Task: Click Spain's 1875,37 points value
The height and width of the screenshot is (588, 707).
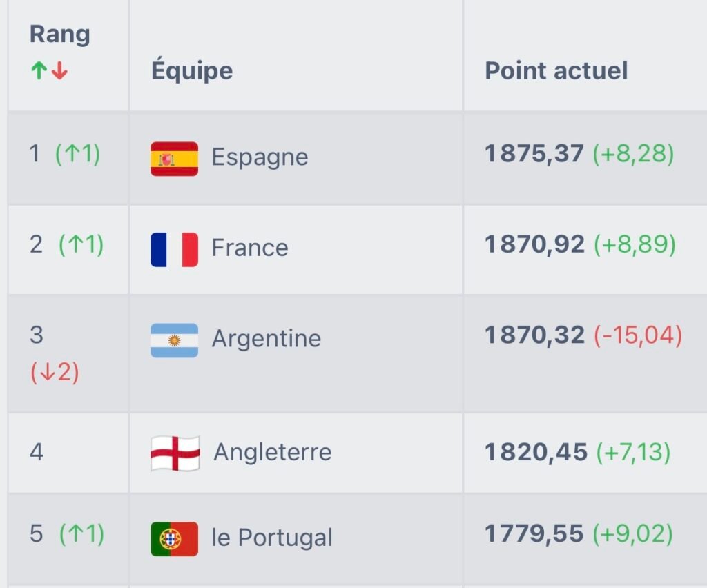Action: pos(534,153)
